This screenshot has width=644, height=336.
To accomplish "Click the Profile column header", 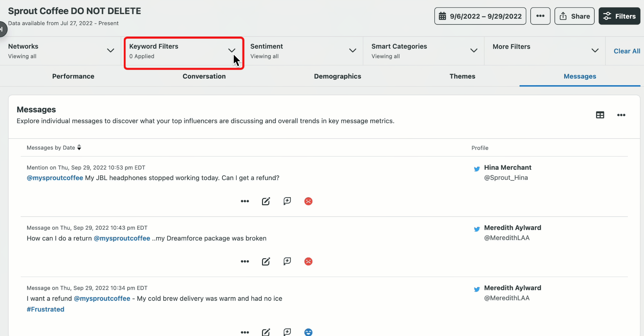I will click(x=480, y=148).
